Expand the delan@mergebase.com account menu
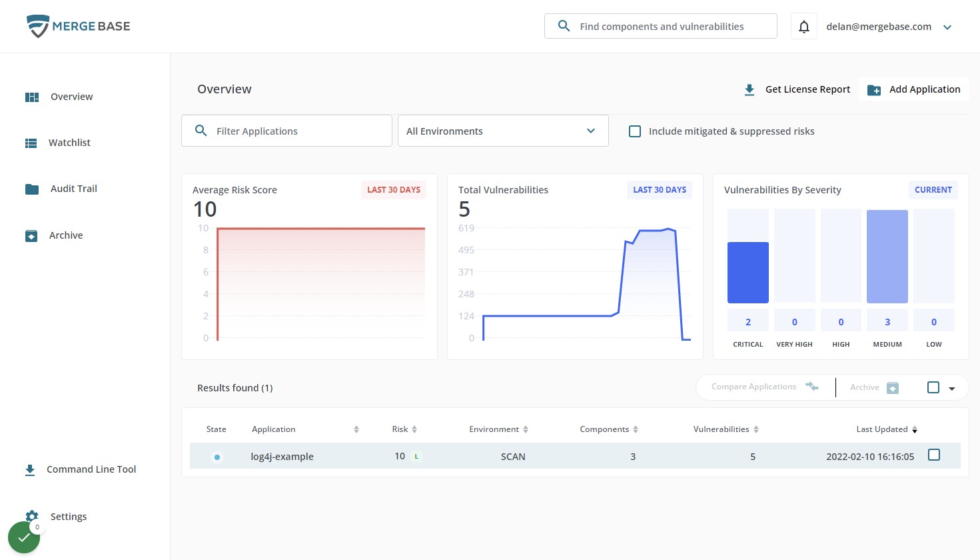 [947, 27]
